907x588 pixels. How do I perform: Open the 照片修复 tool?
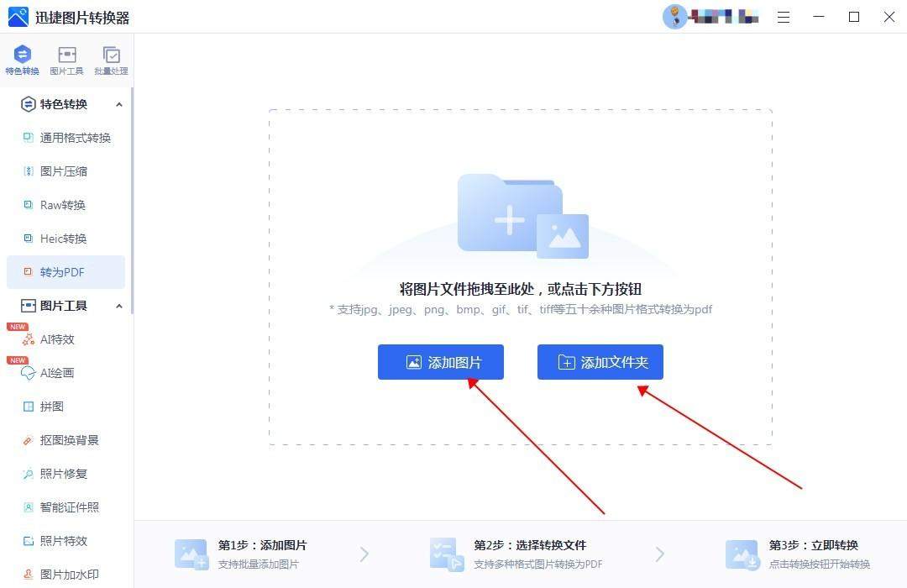pos(66,474)
